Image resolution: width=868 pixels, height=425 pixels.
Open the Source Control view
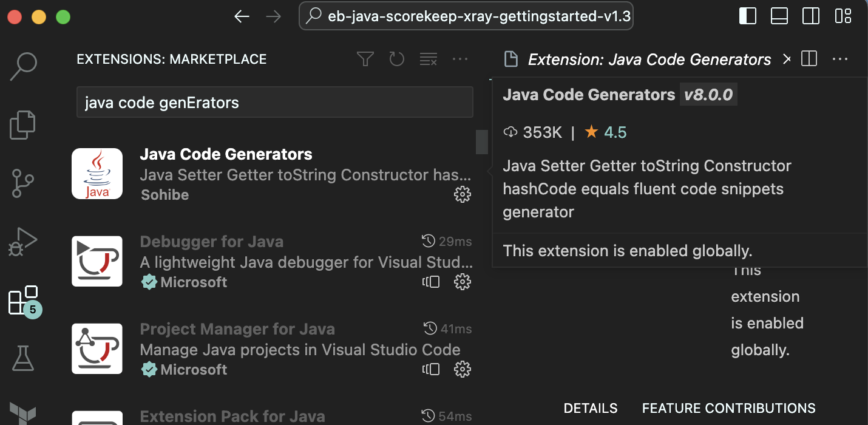tap(23, 183)
